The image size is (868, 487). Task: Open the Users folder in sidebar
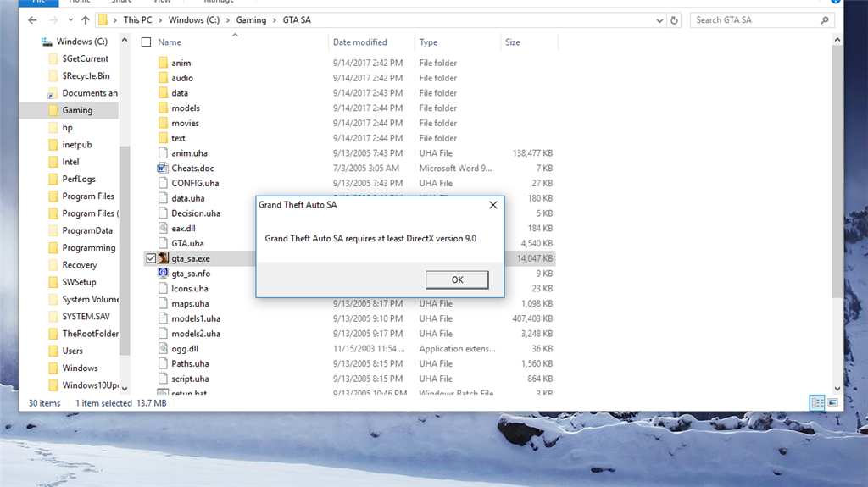(x=72, y=351)
